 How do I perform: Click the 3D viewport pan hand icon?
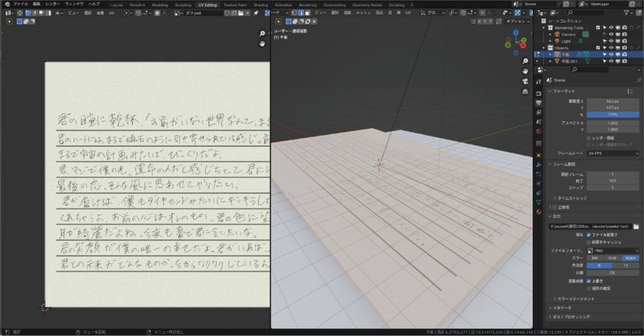525,71
